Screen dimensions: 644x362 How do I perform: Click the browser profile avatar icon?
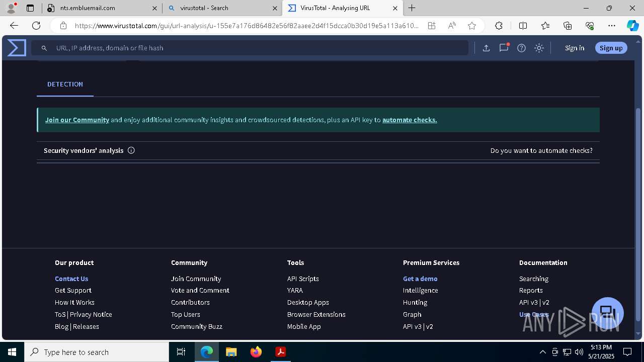point(11,8)
